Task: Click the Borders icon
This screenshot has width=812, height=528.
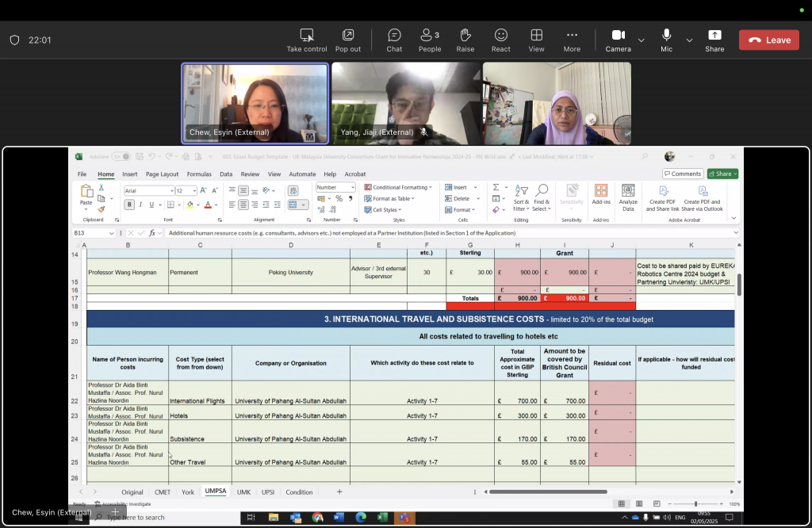Action: (x=170, y=205)
